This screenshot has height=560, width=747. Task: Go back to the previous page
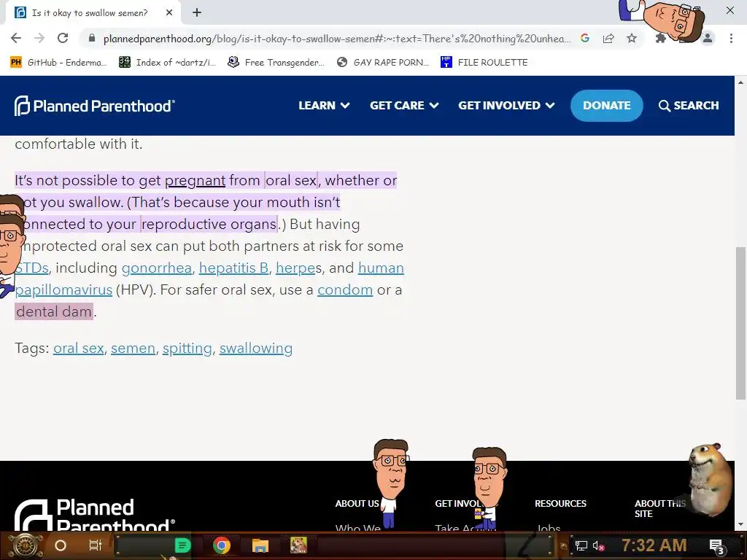coord(16,38)
